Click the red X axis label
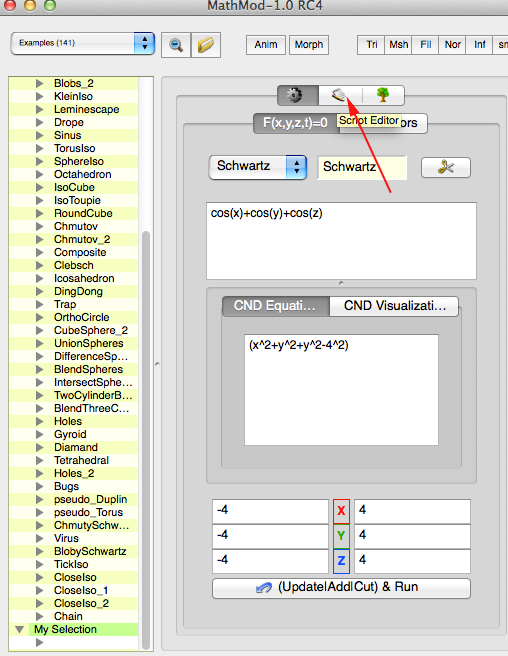The image size is (508, 656). click(341, 511)
